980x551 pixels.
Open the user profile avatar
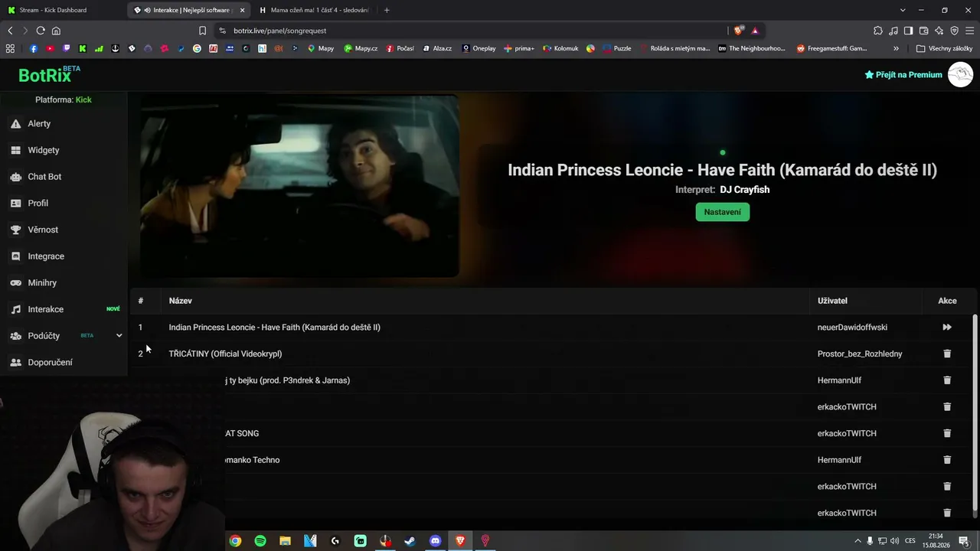(960, 74)
